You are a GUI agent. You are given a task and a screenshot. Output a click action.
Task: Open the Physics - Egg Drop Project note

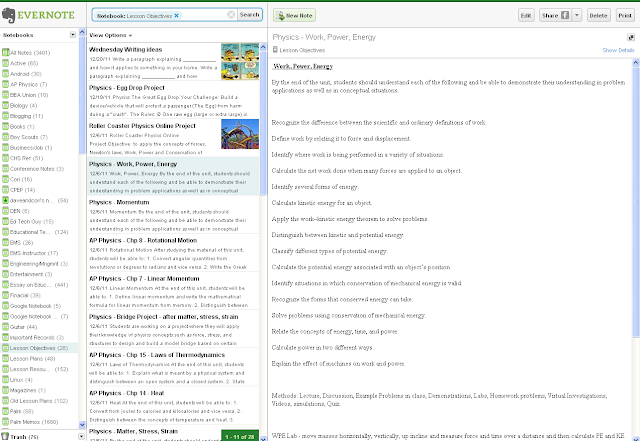(x=173, y=100)
